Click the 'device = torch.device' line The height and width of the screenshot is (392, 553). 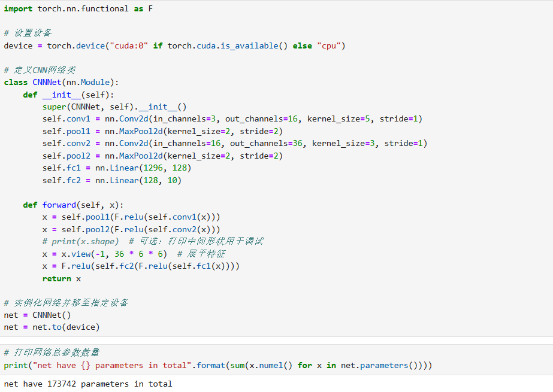[x=174, y=46]
